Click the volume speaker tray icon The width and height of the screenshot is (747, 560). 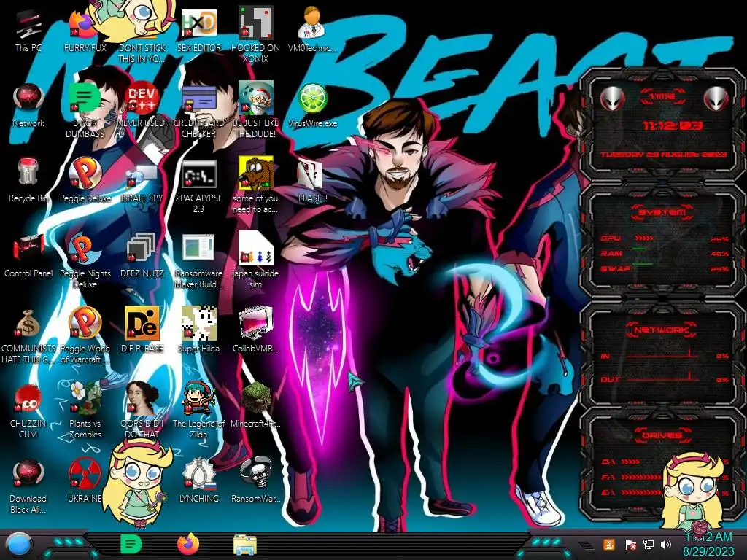pyautogui.click(x=666, y=544)
